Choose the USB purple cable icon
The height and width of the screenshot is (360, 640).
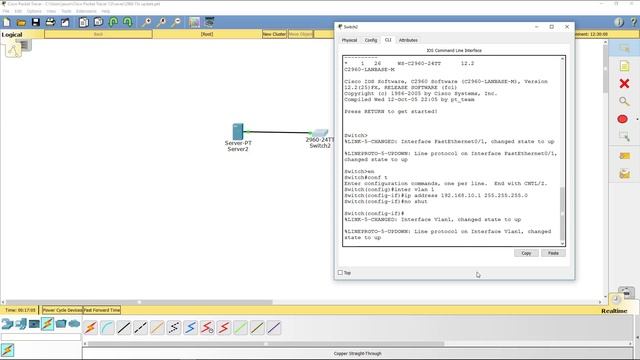pos(274,327)
